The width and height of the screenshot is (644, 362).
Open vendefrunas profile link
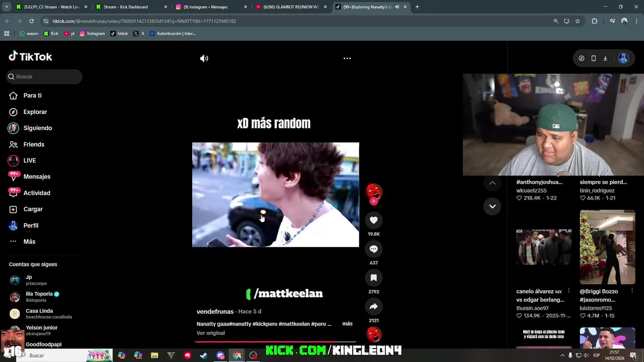coord(215,312)
